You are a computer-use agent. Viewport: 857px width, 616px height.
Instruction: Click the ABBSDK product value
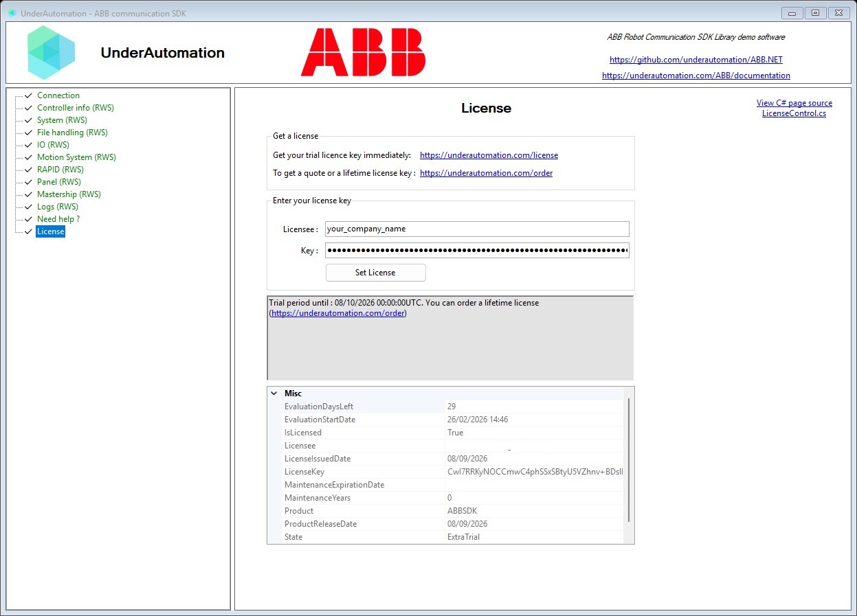tap(462, 511)
